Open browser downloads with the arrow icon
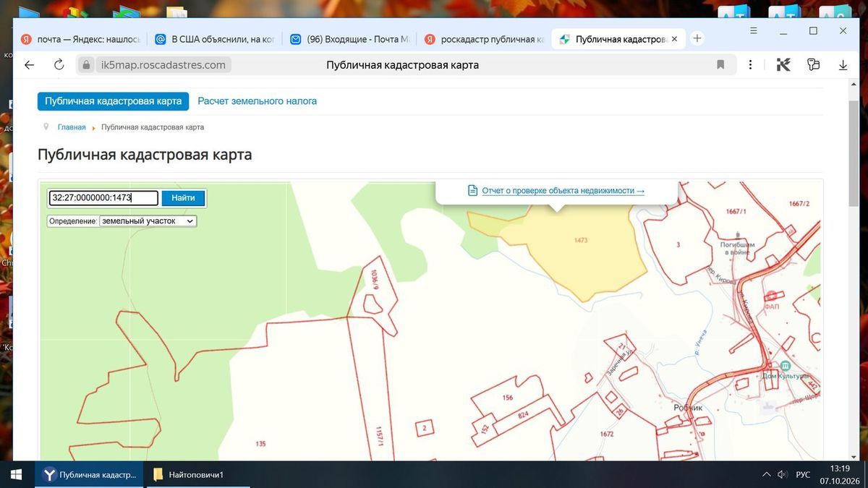This screenshot has width=868, height=488. [x=843, y=65]
